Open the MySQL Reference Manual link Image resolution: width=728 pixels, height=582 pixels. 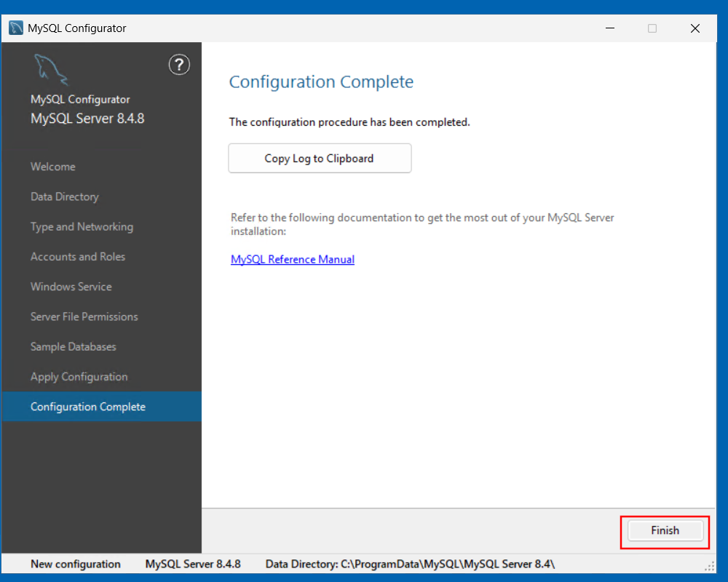tap(293, 260)
